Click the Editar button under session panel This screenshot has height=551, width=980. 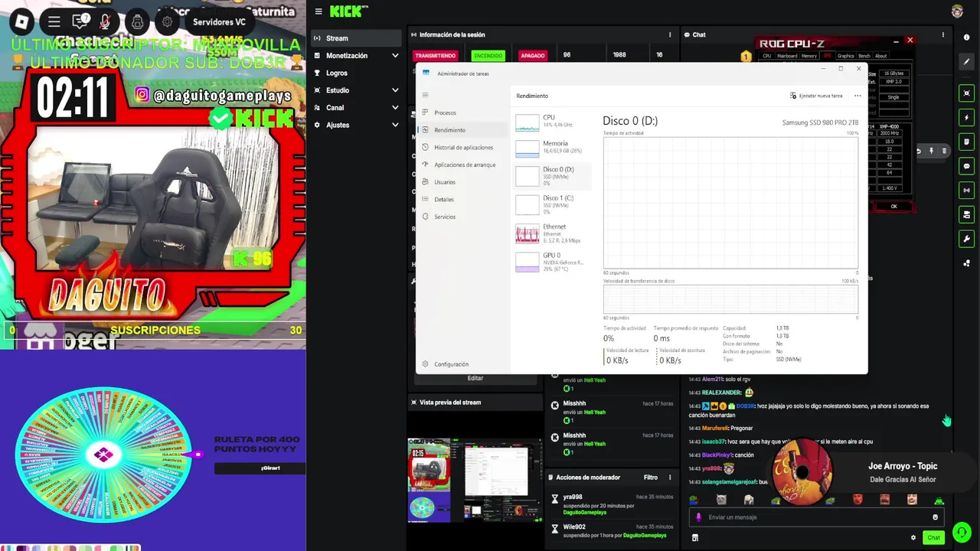tap(475, 378)
